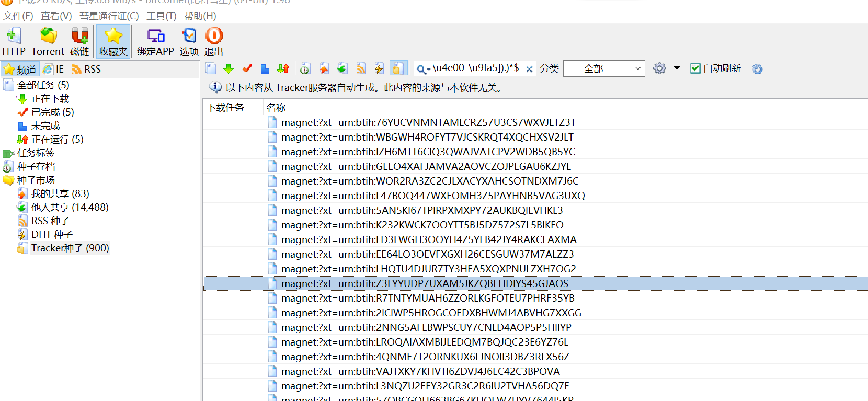Expand the arrow next to the gear icon
This screenshot has height=401, width=868.
coord(677,68)
